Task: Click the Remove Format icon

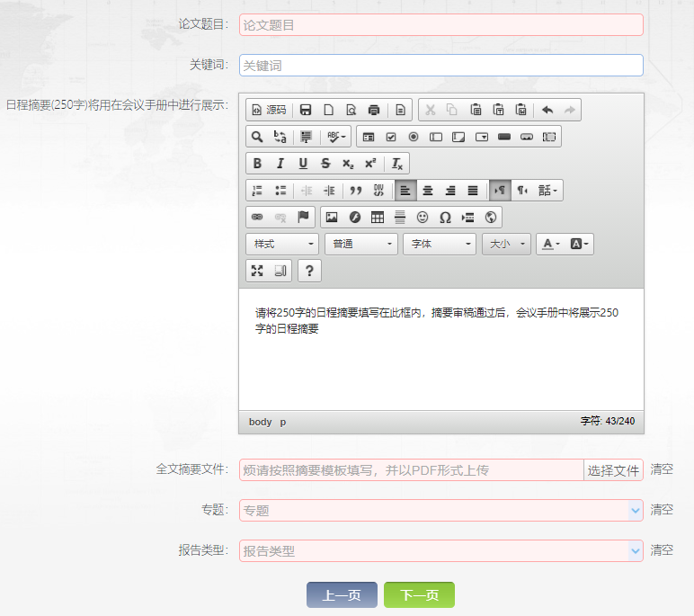Action: tap(397, 164)
